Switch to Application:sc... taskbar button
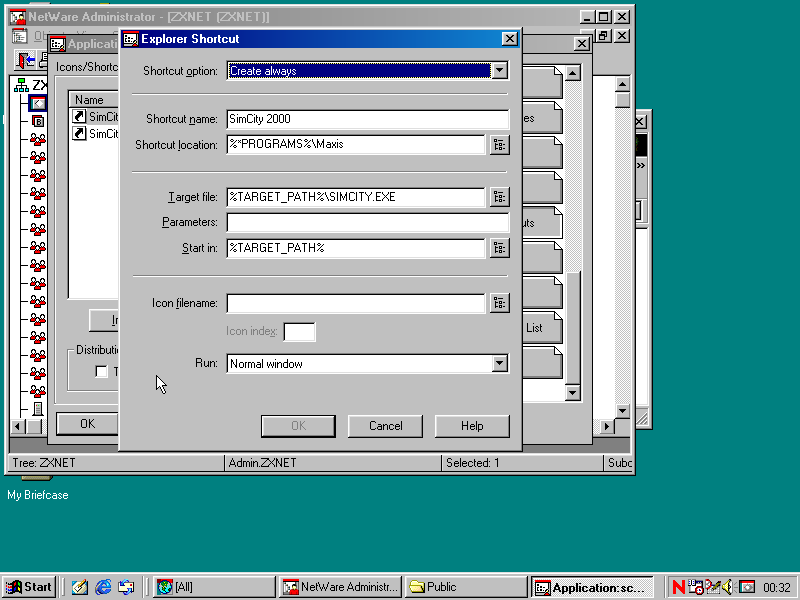This screenshot has width=800, height=600. point(592,587)
